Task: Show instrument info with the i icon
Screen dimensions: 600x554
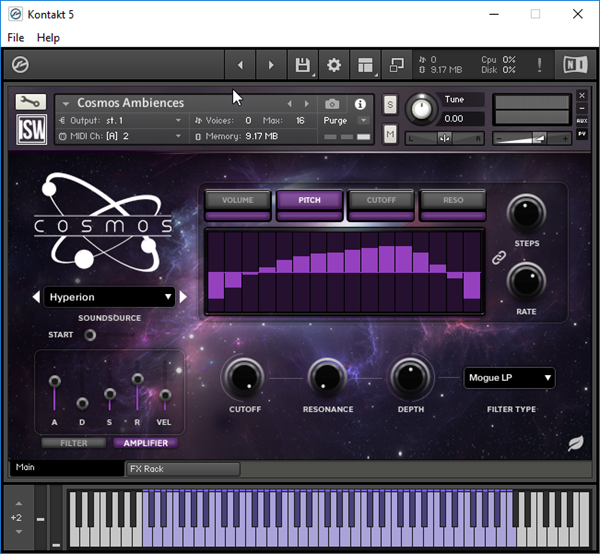Action: pyautogui.click(x=360, y=104)
